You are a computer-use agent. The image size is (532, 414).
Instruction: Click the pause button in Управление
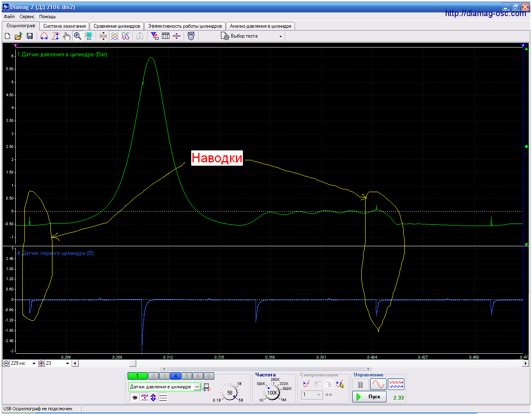point(361,385)
